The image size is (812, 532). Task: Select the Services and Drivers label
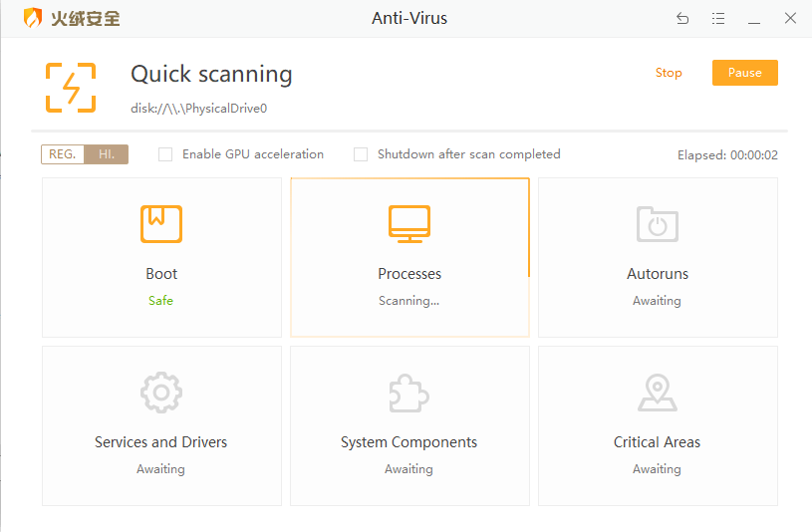[161, 442]
